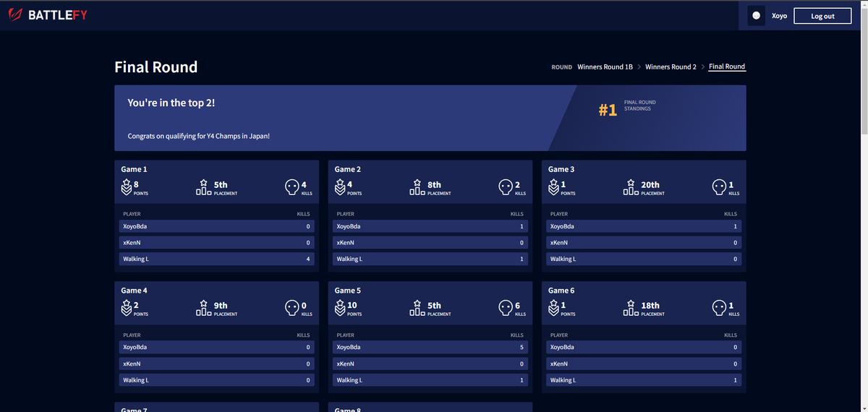This screenshot has height=412, width=868.
Task: Click Game 5 placement podium icon
Action: (x=417, y=309)
